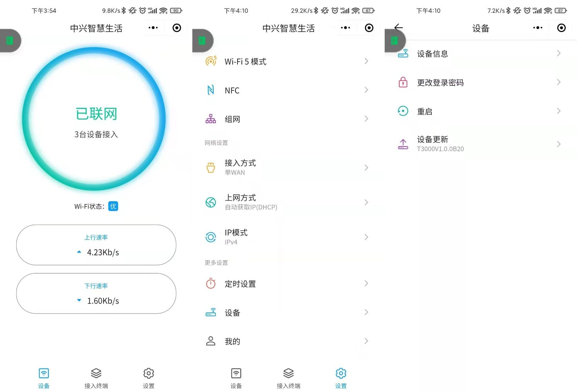577x392 pixels.
Task: Click the 更改登录密码 lock icon
Action: (403, 82)
